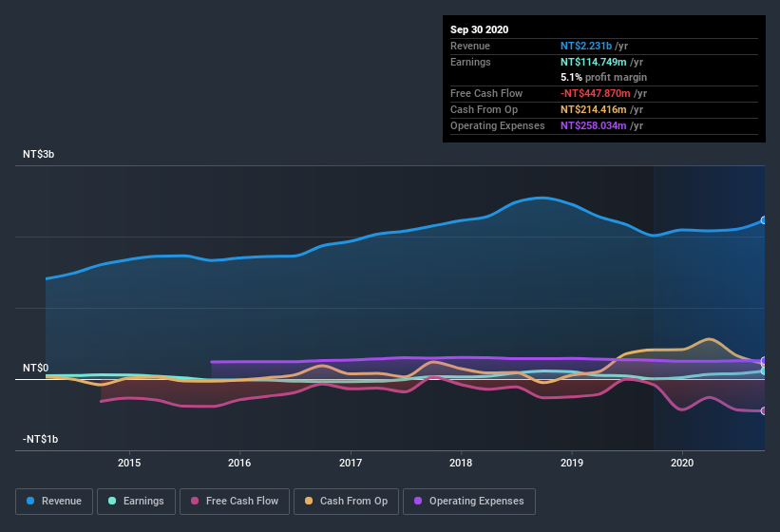The height and width of the screenshot is (532, 780).
Task: Click the NT$3b y-axis label
Action: pyautogui.click(x=38, y=154)
